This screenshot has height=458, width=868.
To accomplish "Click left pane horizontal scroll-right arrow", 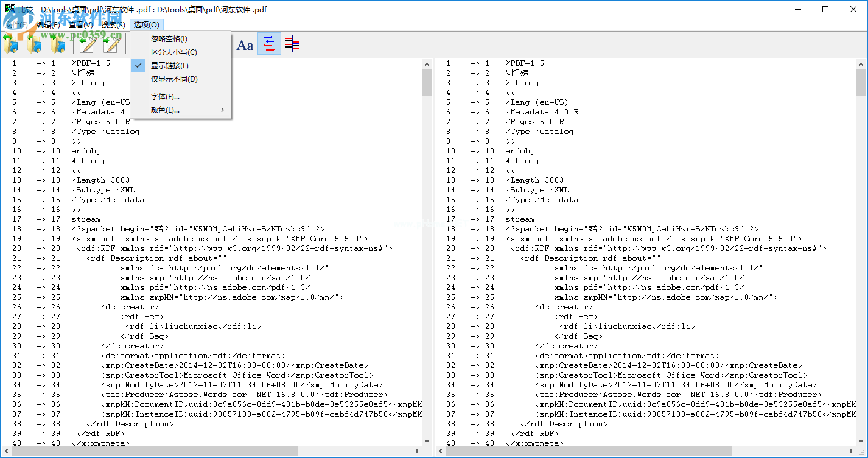I will 417,451.
